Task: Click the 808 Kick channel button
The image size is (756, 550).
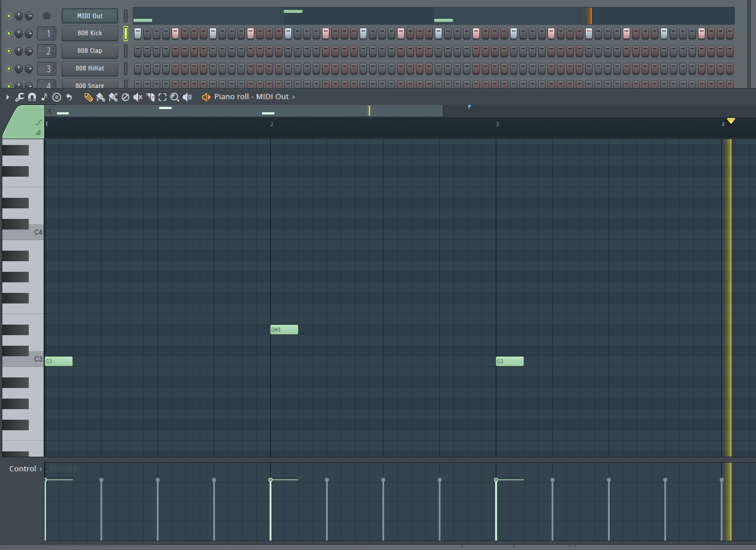Action: [x=90, y=33]
